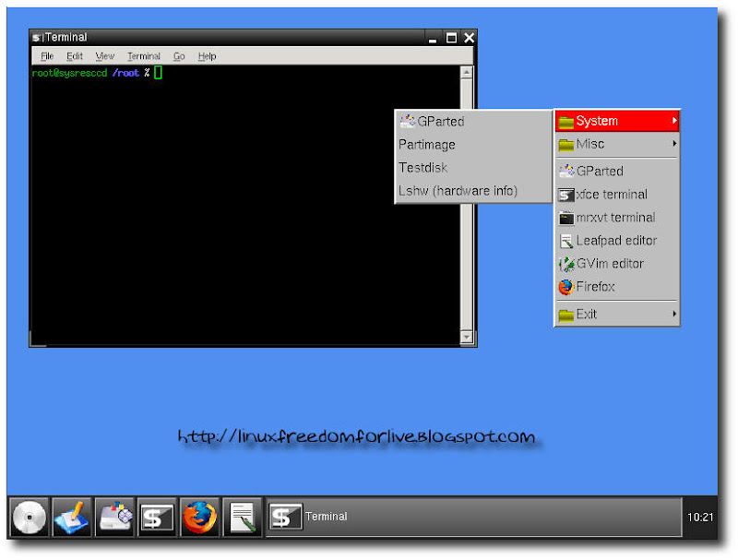Click the Misc folder icon in the menu
The image size is (738, 560).
(x=565, y=145)
